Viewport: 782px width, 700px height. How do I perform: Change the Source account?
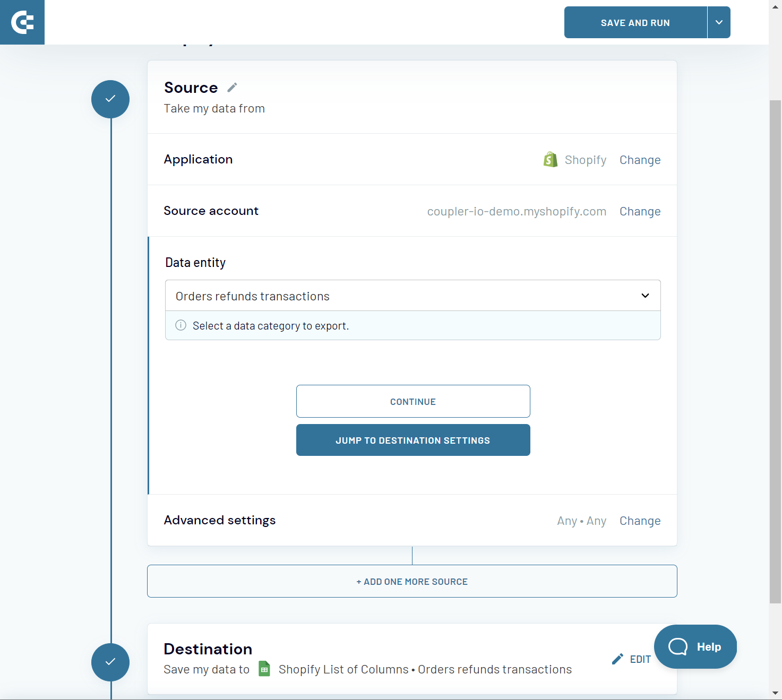coord(640,211)
